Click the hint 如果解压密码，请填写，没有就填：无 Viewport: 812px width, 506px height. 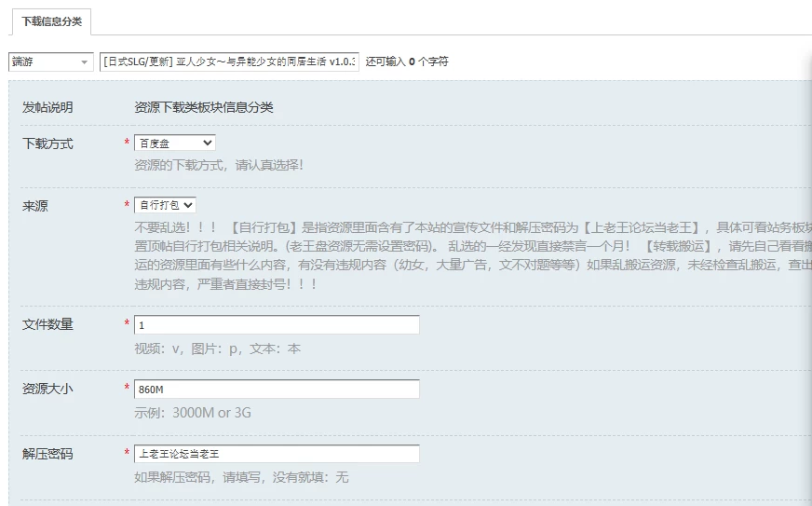tap(241, 477)
